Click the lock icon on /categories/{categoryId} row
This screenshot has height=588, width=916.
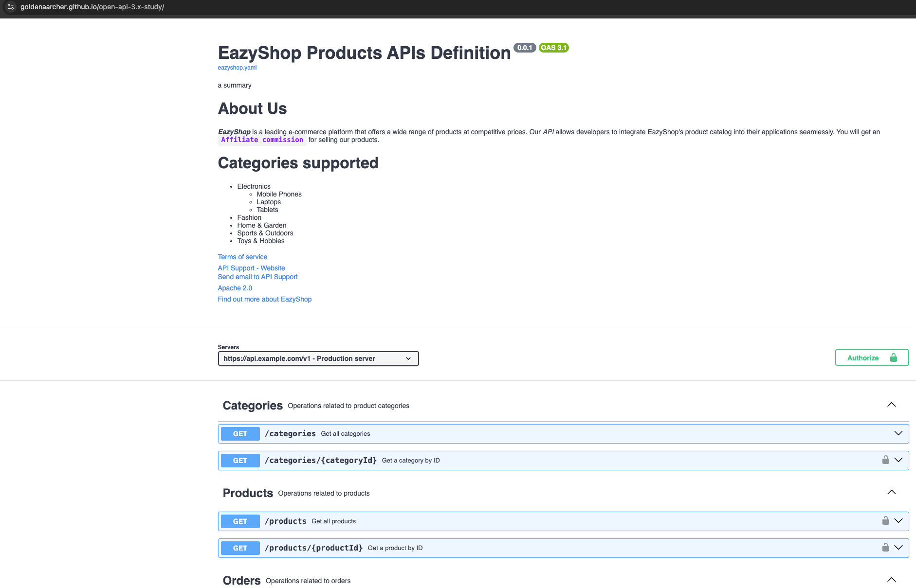pyautogui.click(x=886, y=460)
